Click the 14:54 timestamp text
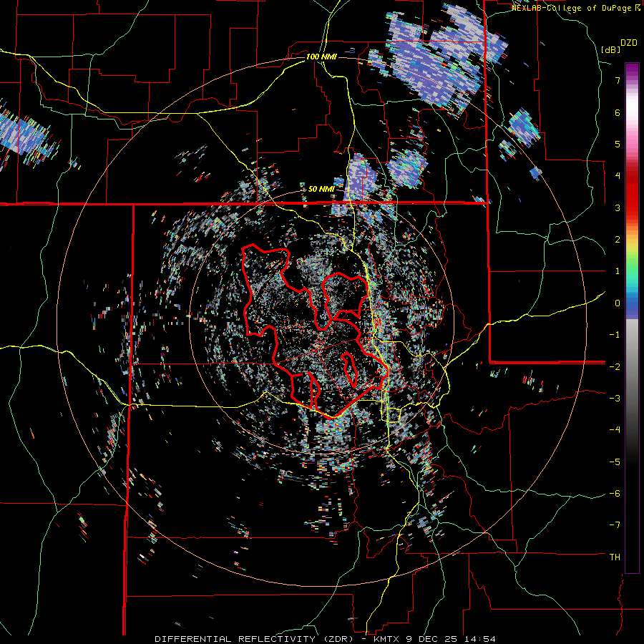Viewport: 644px width, 644px height. 479,639
